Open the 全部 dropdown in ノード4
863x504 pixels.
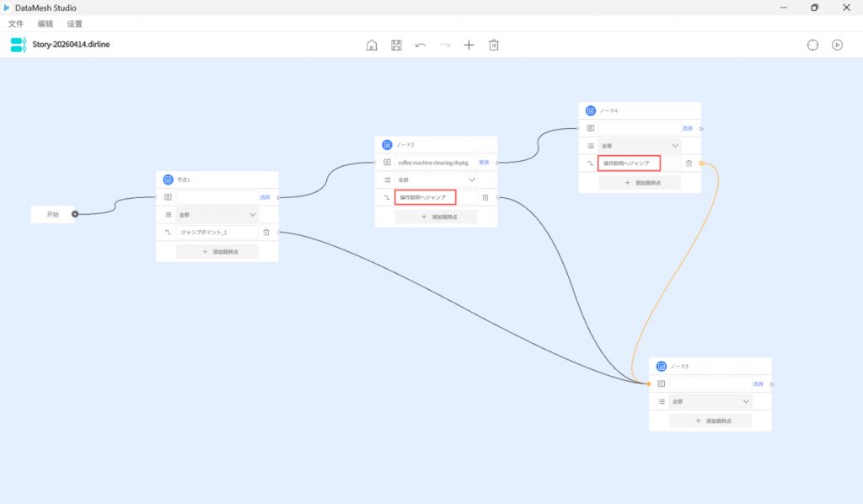pos(639,146)
